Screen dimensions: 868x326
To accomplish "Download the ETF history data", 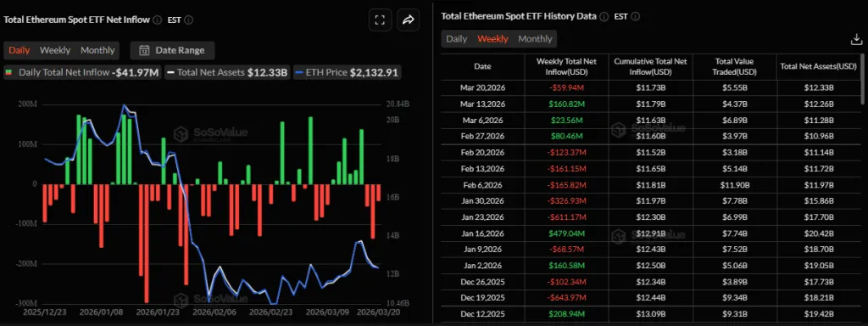I will [856, 39].
